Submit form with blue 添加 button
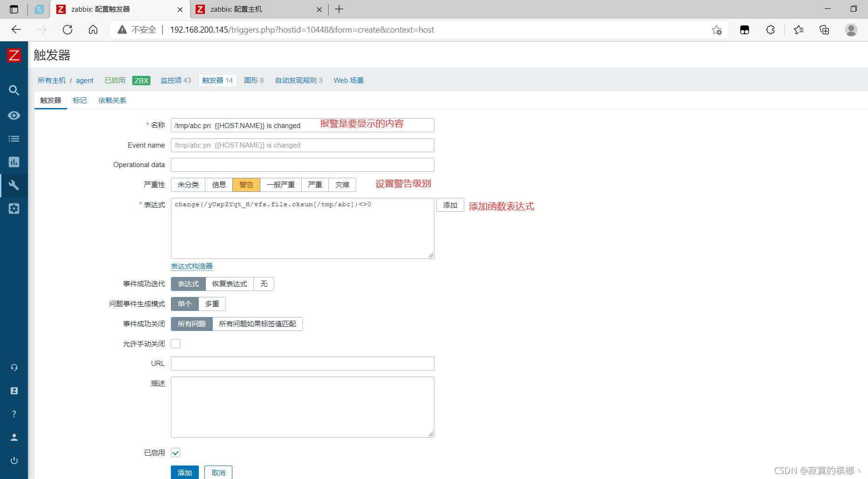The image size is (868, 479). 185,472
